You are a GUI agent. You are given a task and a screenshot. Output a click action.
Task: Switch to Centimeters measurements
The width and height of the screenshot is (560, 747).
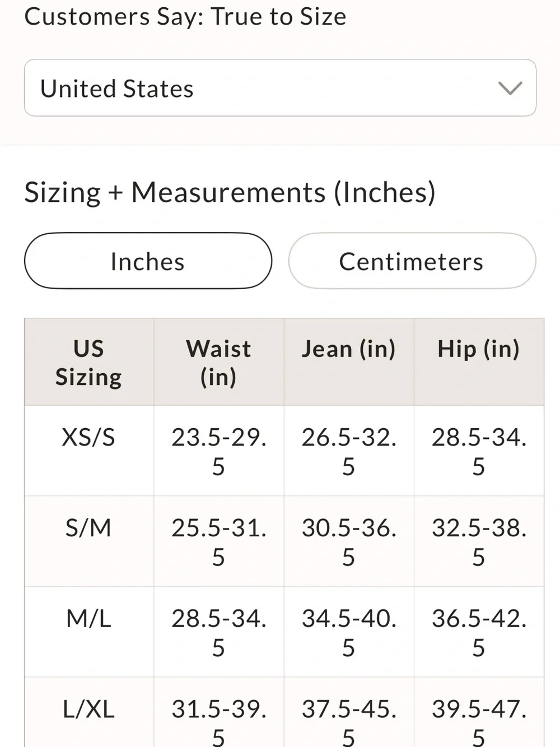pos(412,261)
